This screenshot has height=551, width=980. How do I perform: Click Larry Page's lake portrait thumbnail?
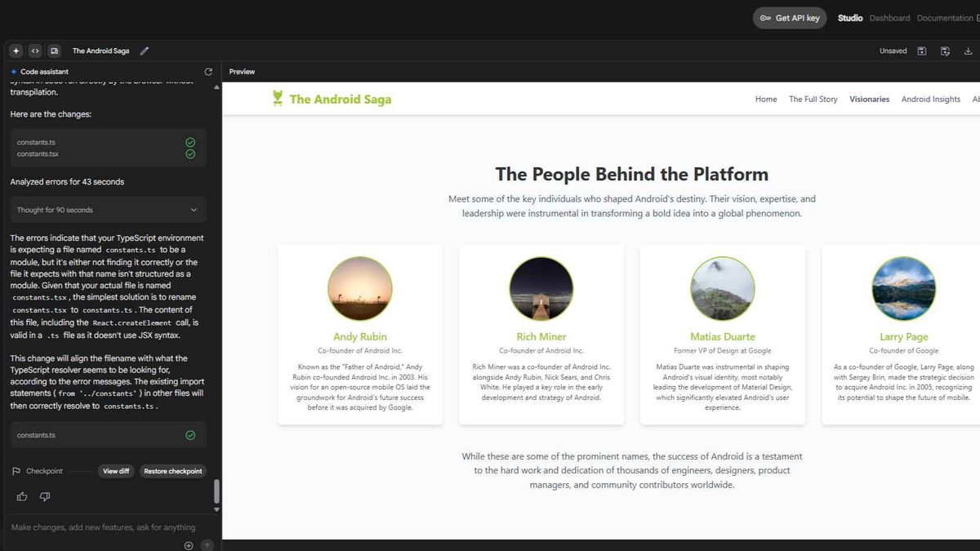click(904, 289)
